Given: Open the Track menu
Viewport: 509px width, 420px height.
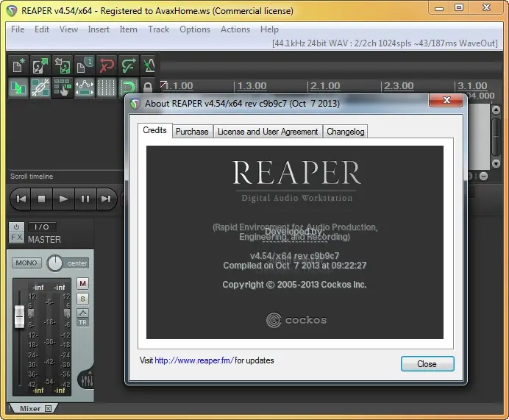Looking at the screenshot, I should click(158, 29).
